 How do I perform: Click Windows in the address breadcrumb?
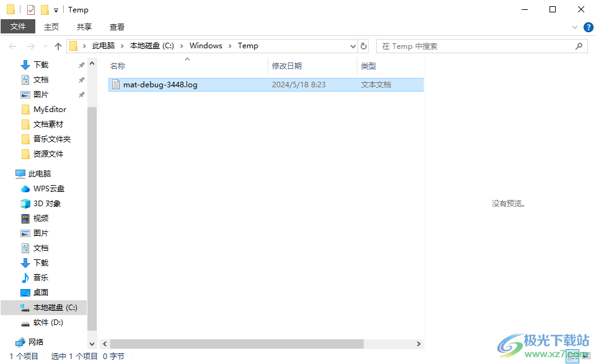click(206, 46)
